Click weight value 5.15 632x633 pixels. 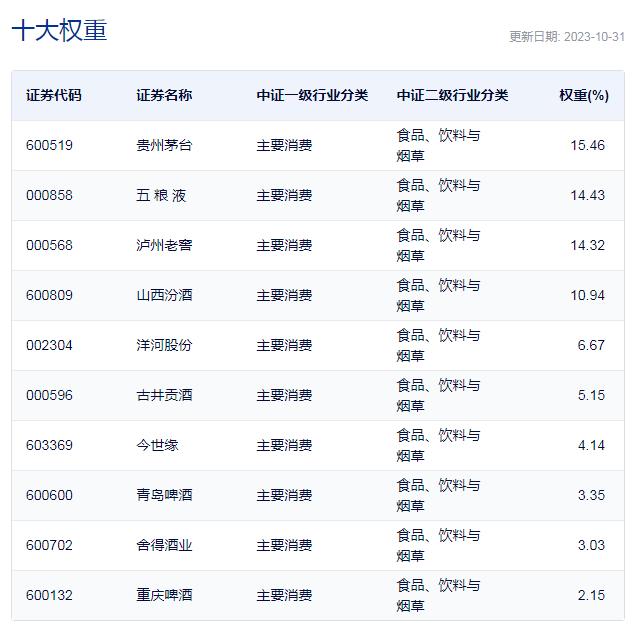(591, 395)
